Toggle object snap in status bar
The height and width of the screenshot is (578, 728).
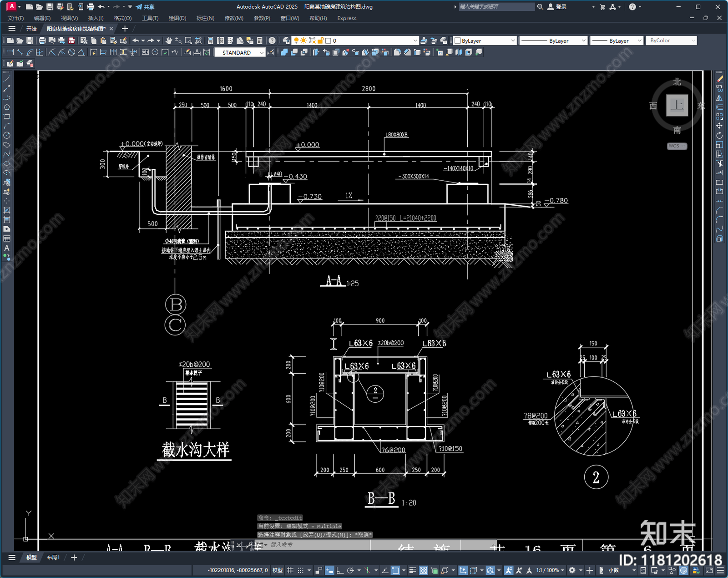(x=395, y=570)
